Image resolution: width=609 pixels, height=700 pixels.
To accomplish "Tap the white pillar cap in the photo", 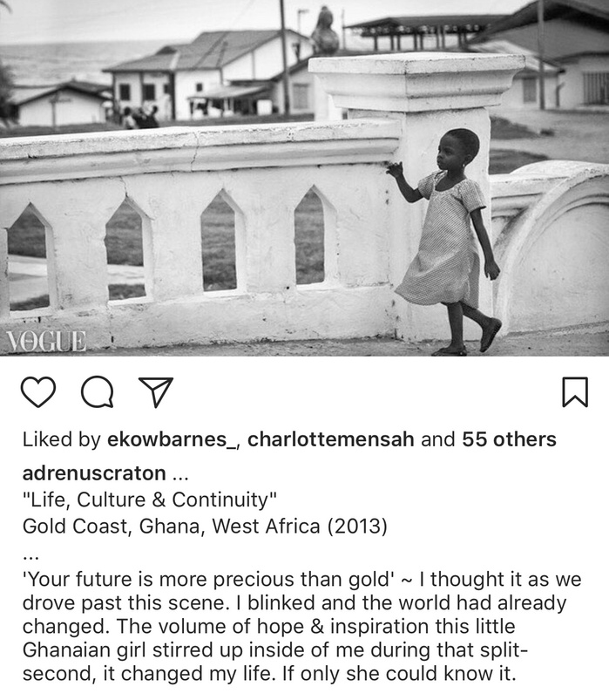I will click(x=416, y=81).
